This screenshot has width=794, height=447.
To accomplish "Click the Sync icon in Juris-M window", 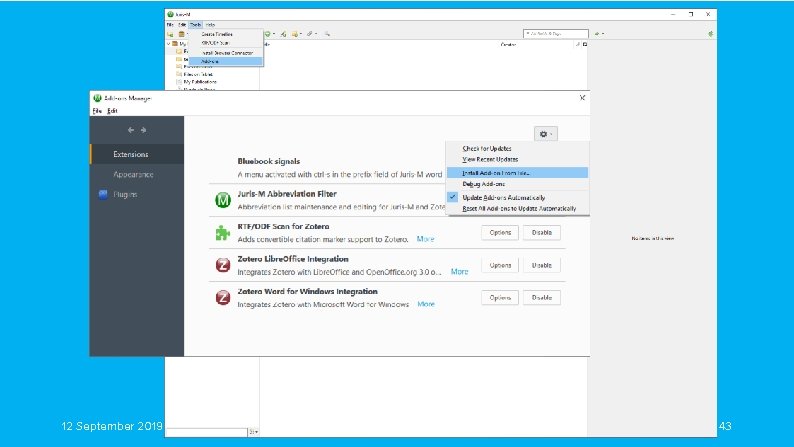I will tap(710, 34).
